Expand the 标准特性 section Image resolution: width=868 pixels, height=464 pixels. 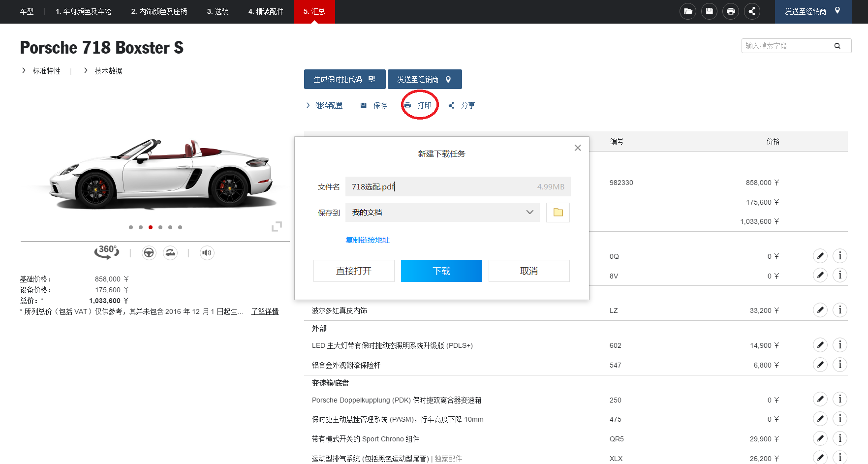(46, 71)
